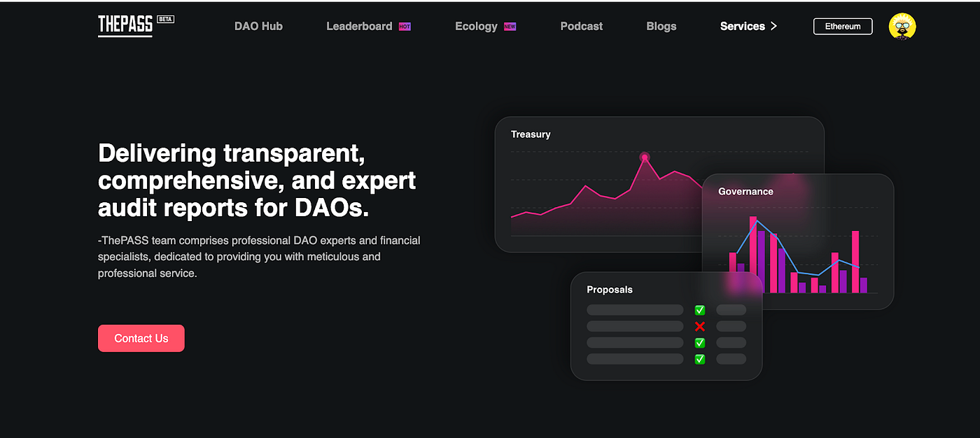
Task: Click the NEW badge beside Ecology
Action: [510, 27]
